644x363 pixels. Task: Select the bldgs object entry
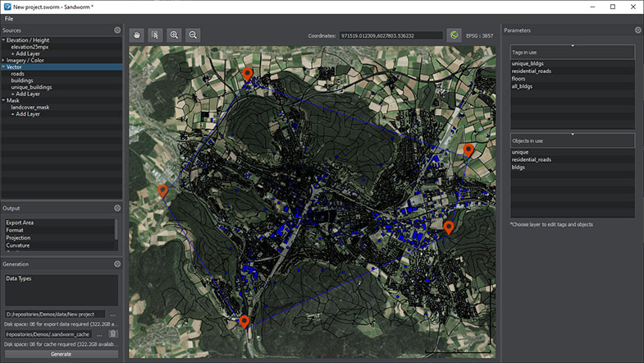point(518,168)
